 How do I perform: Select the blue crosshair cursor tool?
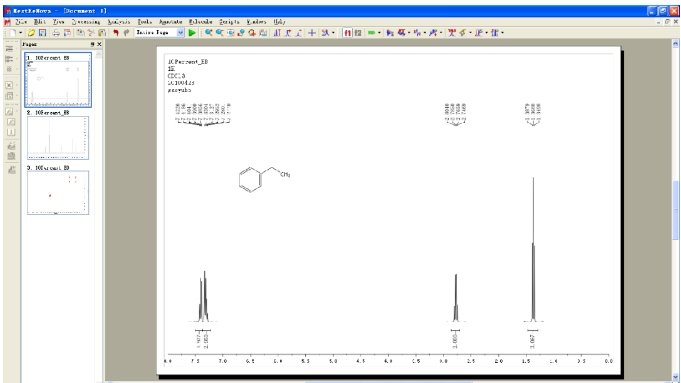[311, 33]
